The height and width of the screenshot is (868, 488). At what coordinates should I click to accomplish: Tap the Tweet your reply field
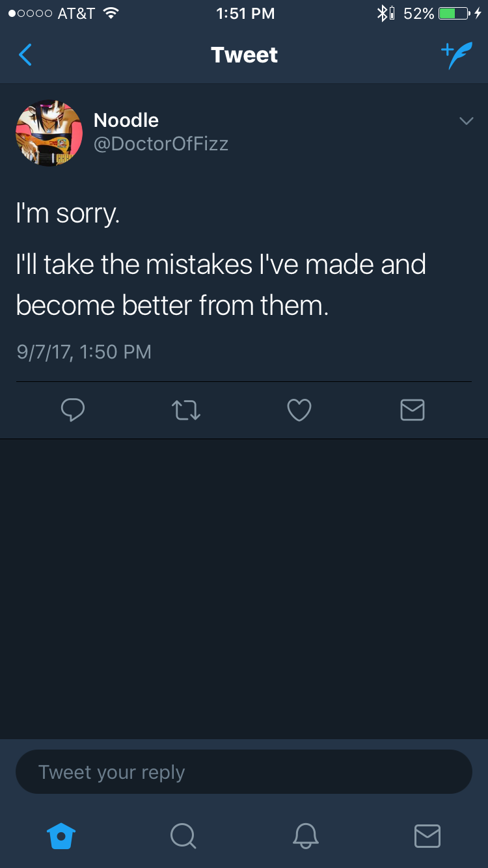click(x=244, y=772)
